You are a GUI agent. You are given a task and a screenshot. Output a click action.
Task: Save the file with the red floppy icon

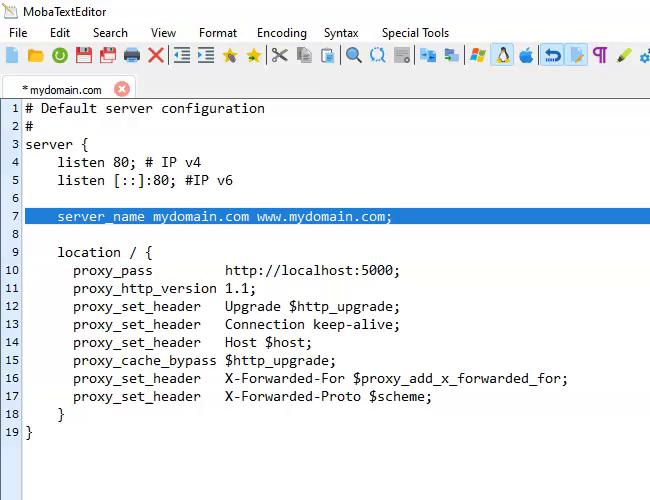[84, 55]
